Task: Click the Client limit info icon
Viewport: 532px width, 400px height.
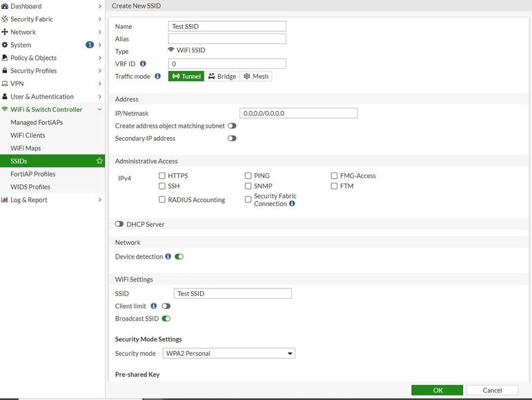Action: coord(154,306)
